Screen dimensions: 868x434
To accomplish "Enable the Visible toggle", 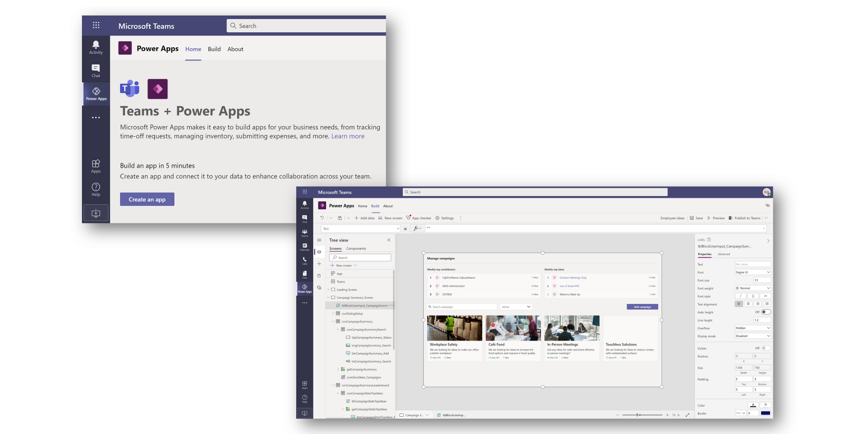I will [765, 348].
